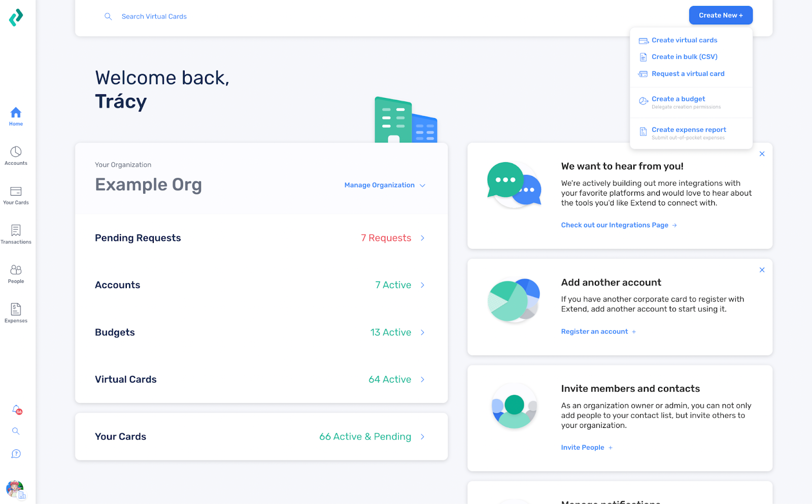Click the Create a budget pie icon

(x=644, y=101)
